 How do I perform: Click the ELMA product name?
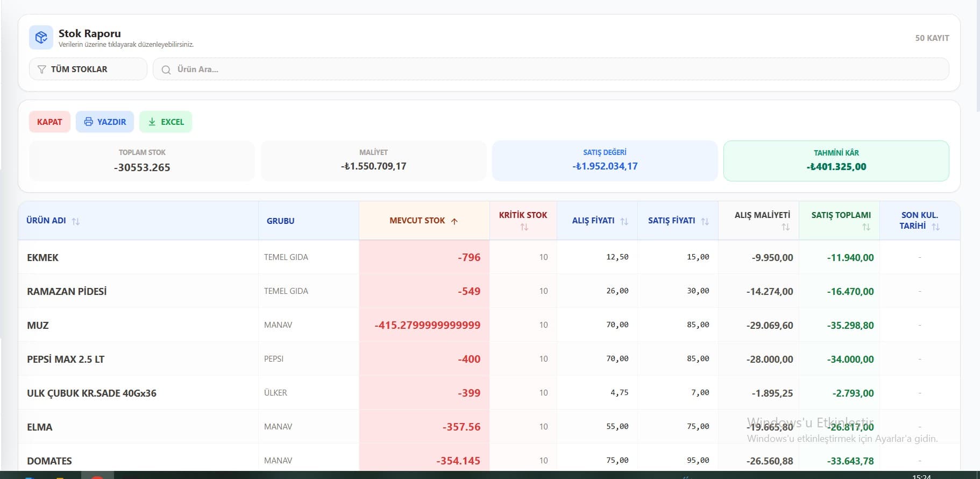pos(40,427)
